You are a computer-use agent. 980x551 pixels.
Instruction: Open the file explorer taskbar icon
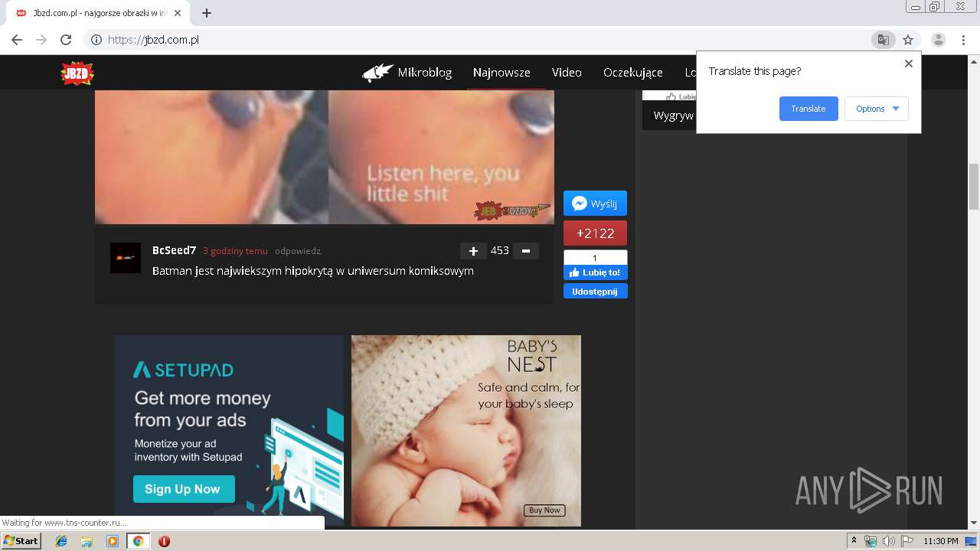(87, 541)
